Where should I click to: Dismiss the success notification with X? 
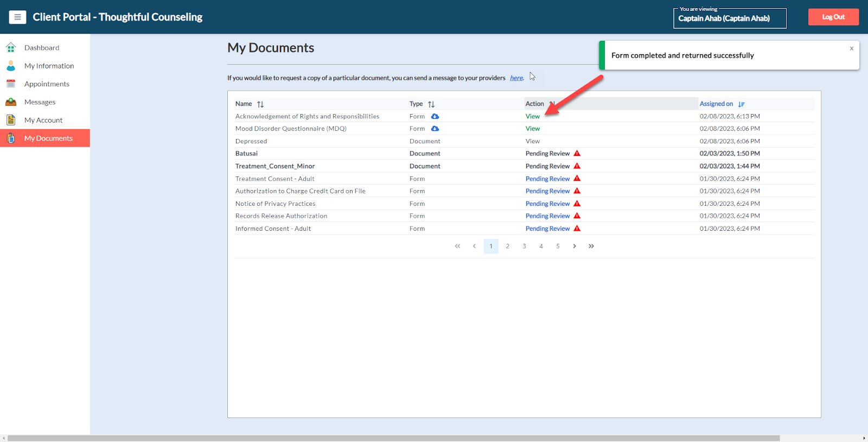[852, 48]
